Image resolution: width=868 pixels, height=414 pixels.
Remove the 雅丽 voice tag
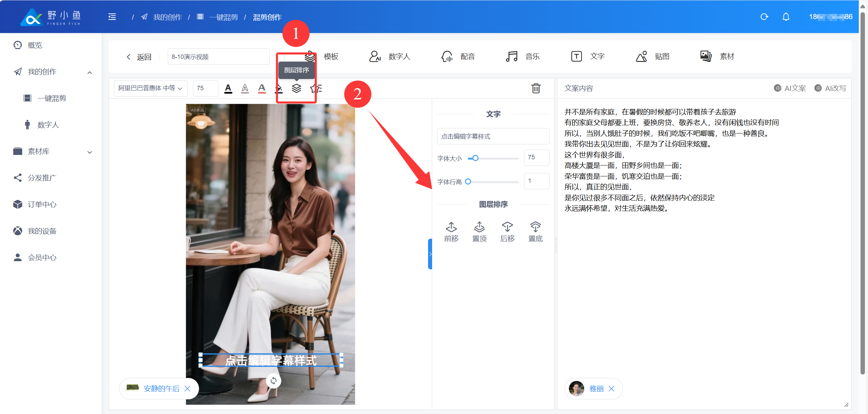(x=611, y=388)
